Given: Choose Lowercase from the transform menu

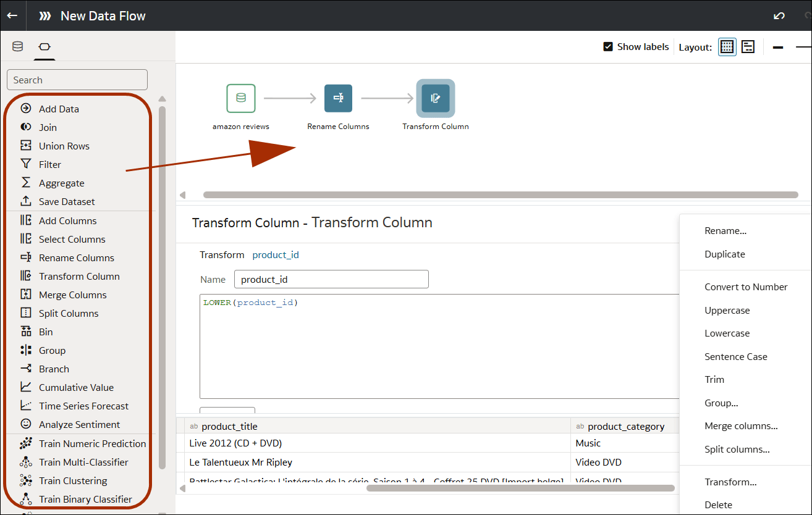Looking at the screenshot, I should pos(727,333).
